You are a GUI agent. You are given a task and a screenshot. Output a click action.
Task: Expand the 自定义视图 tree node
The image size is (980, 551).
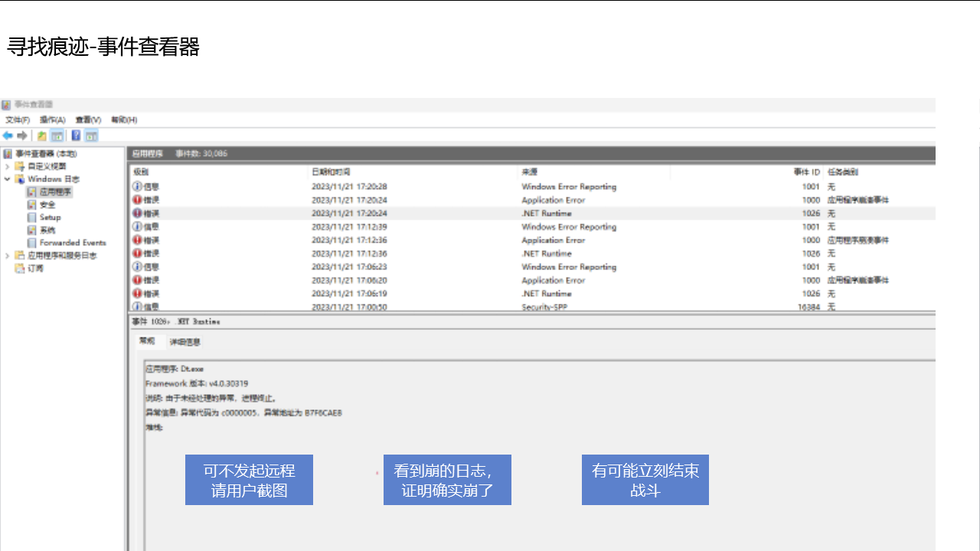(x=8, y=166)
